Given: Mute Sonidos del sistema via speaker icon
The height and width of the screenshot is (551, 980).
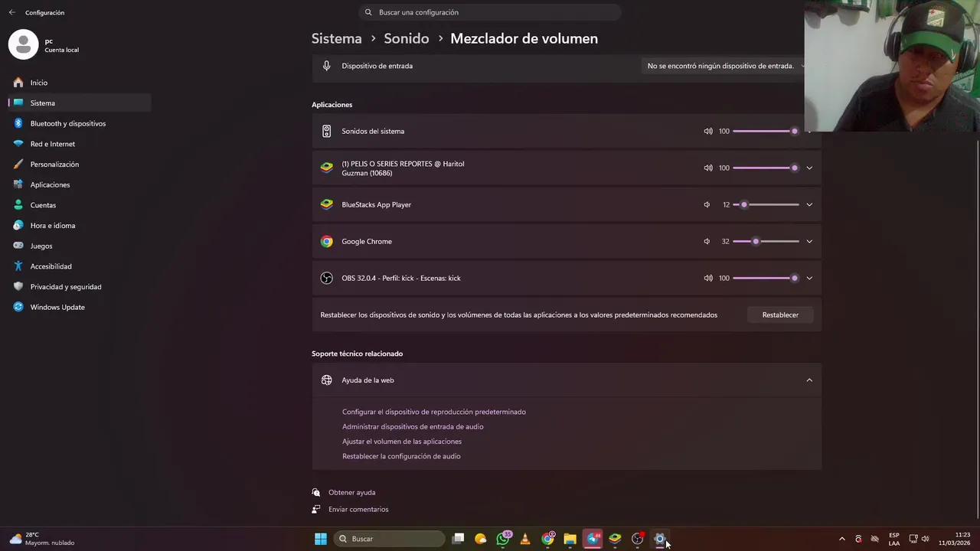Looking at the screenshot, I should (x=708, y=131).
